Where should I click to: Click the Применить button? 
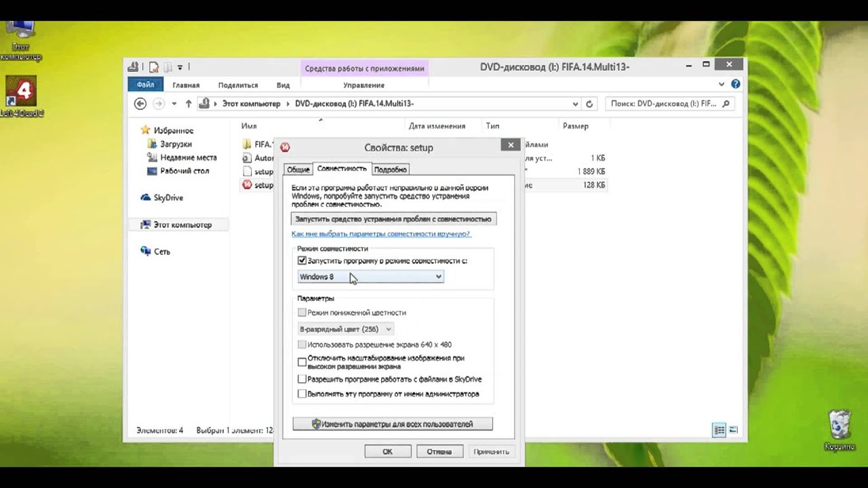[x=492, y=451]
